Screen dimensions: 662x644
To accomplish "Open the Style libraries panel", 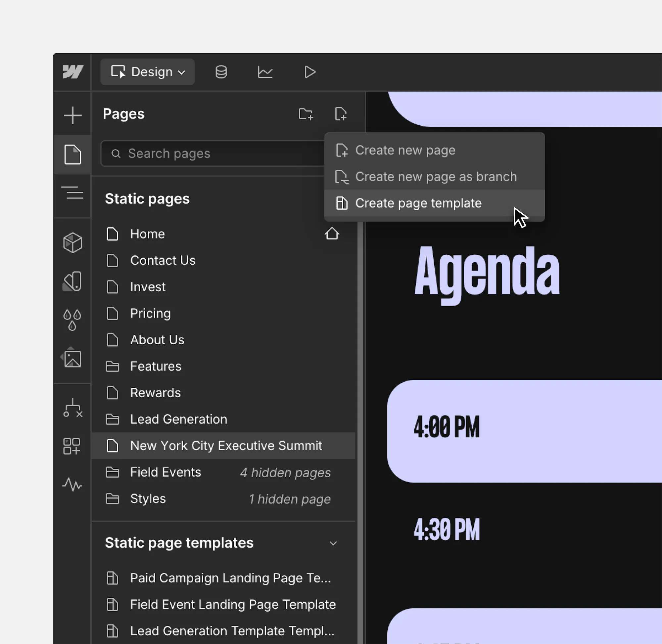I will pyautogui.click(x=72, y=281).
